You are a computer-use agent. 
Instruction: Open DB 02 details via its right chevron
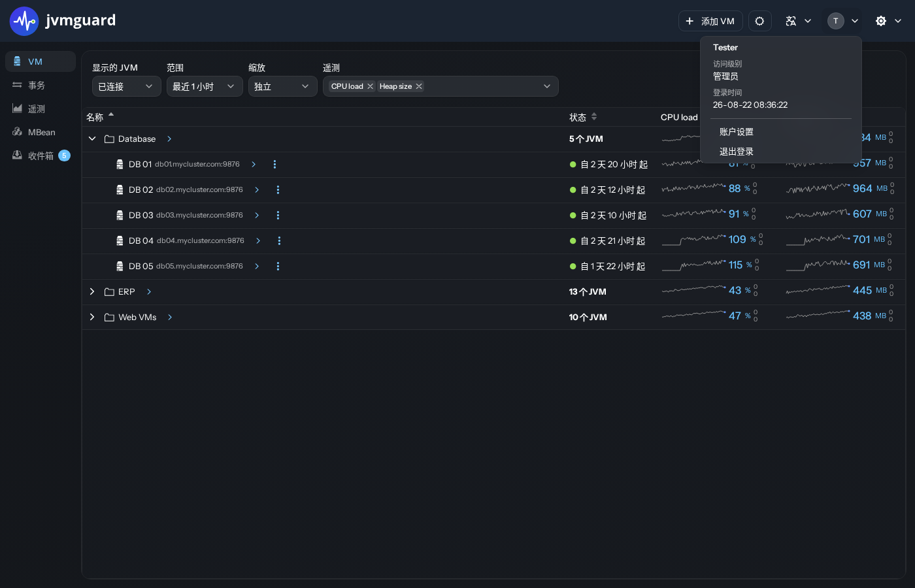pos(257,190)
